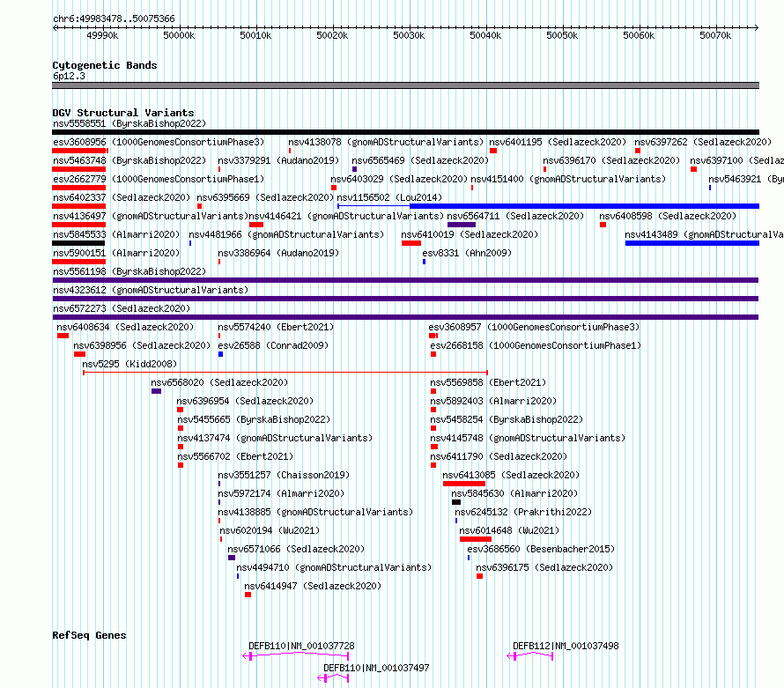Click the nsv6402337 (Sedlazeck2020) label
Screen dimensions: 784x688
coord(122,197)
